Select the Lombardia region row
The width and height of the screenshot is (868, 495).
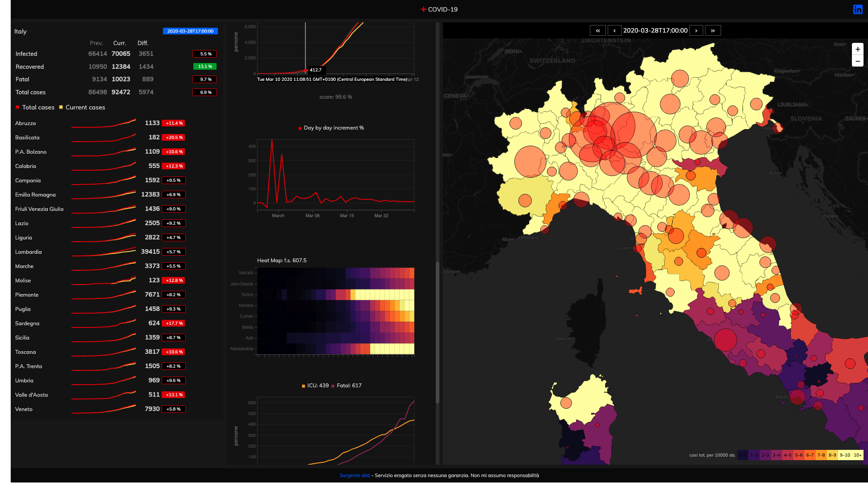[29, 252]
